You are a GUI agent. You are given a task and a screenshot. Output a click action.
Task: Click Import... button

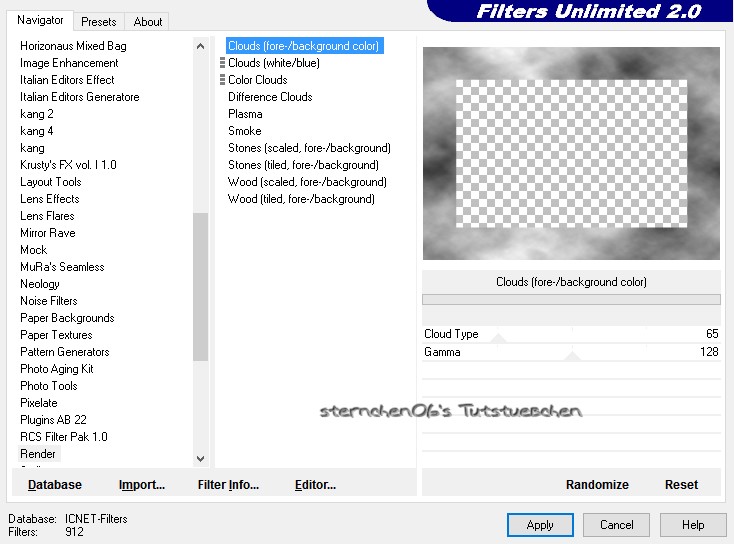tap(142, 485)
